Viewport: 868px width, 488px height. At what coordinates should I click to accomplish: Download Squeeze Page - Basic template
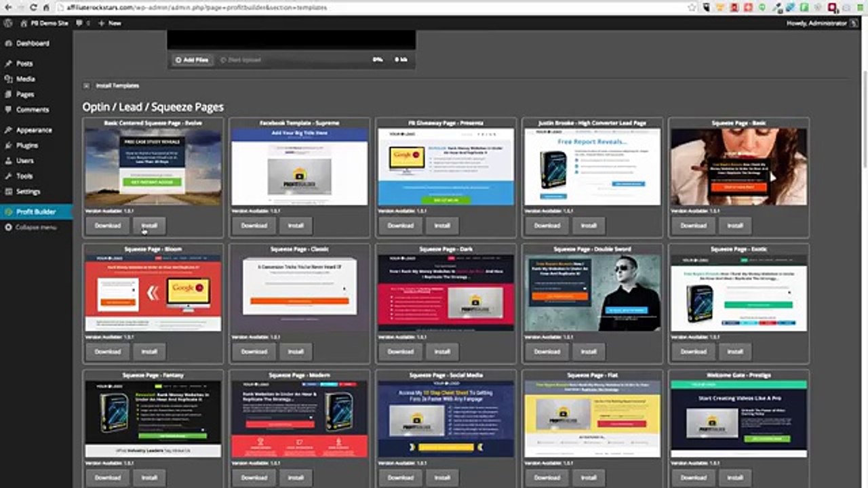tap(693, 226)
